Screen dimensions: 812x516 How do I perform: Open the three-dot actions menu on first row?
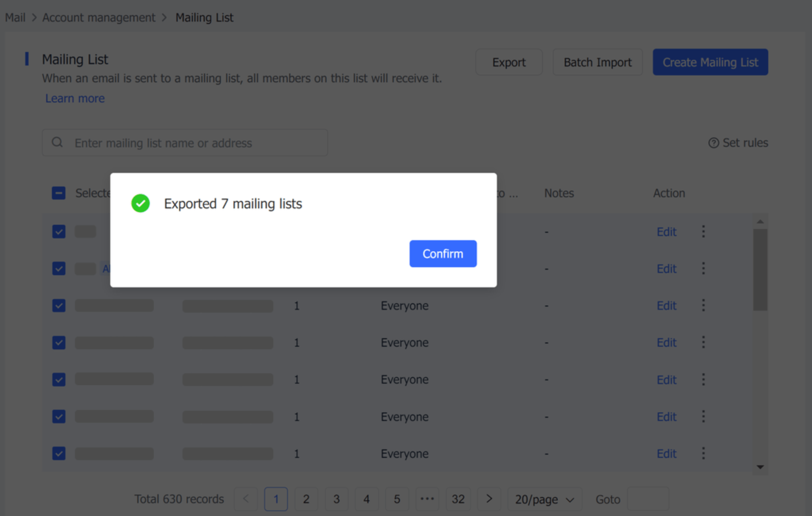pyautogui.click(x=703, y=231)
